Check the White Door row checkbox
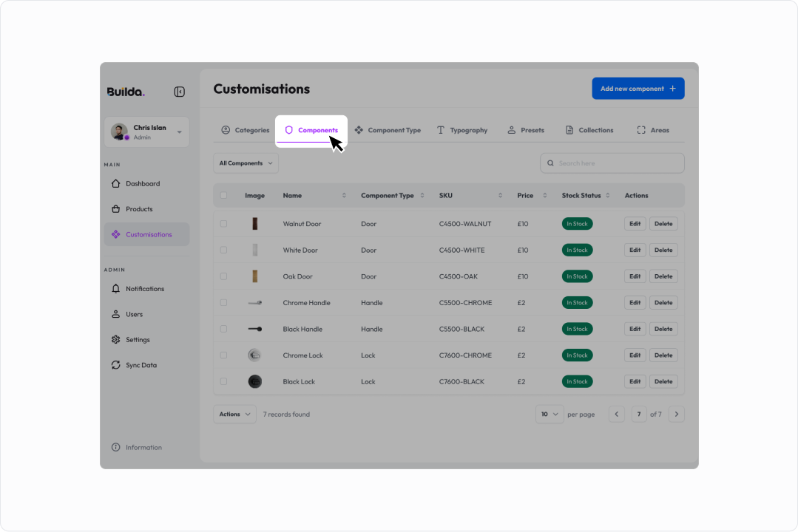 [224, 250]
